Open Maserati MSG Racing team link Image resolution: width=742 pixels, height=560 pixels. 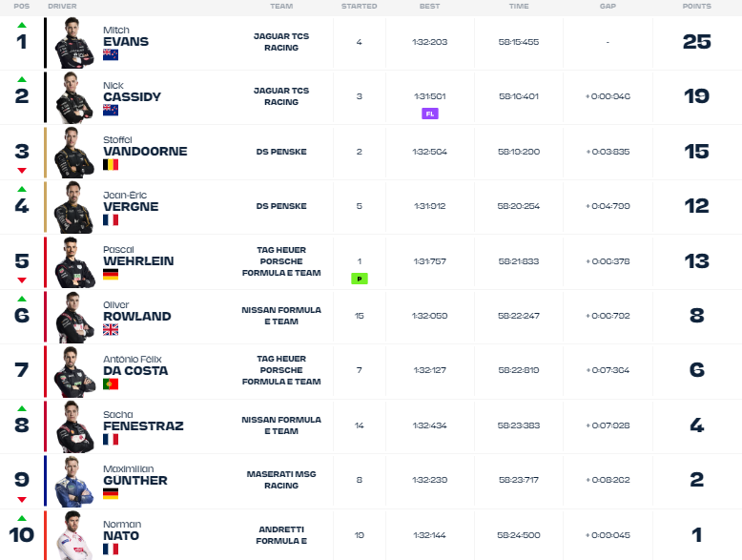pos(281,480)
